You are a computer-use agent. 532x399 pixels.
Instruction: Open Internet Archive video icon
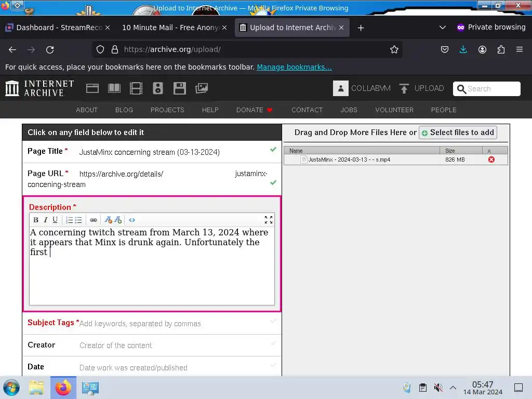pyautogui.click(x=136, y=88)
